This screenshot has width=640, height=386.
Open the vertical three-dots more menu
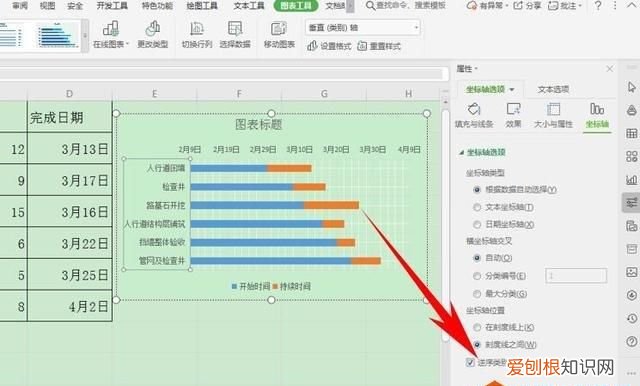click(615, 6)
